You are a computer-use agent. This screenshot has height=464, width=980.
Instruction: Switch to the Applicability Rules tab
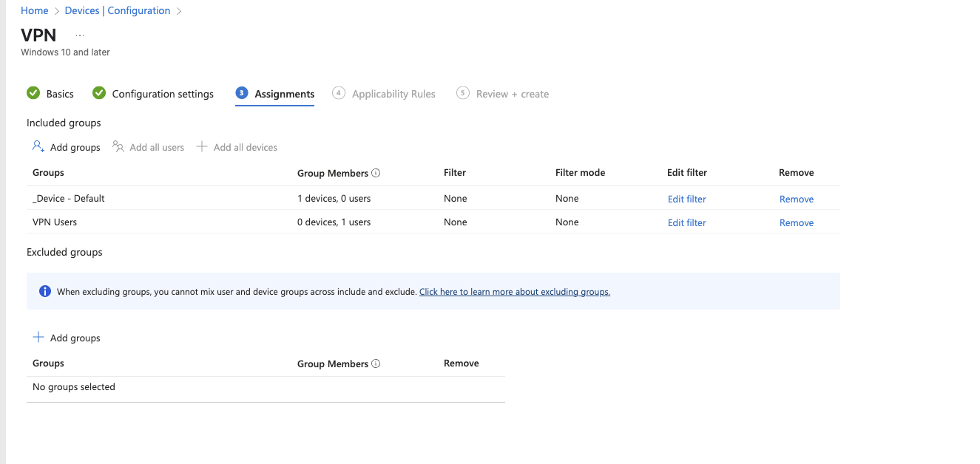393,93
